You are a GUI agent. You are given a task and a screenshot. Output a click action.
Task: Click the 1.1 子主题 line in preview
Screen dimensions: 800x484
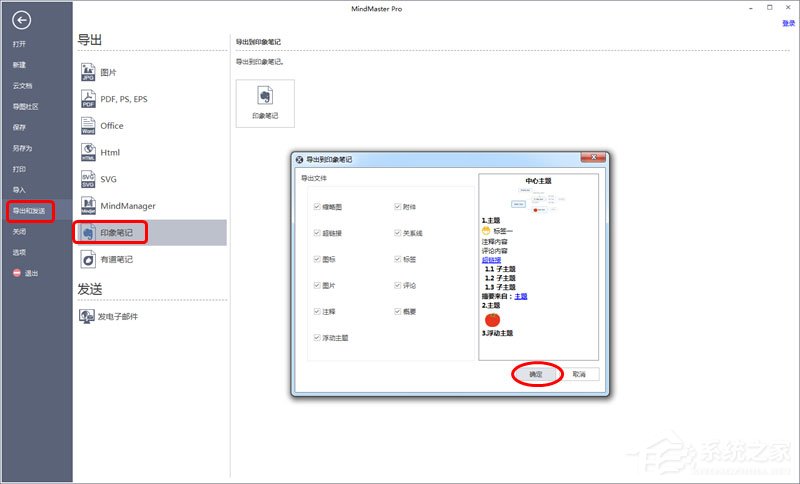500,269
